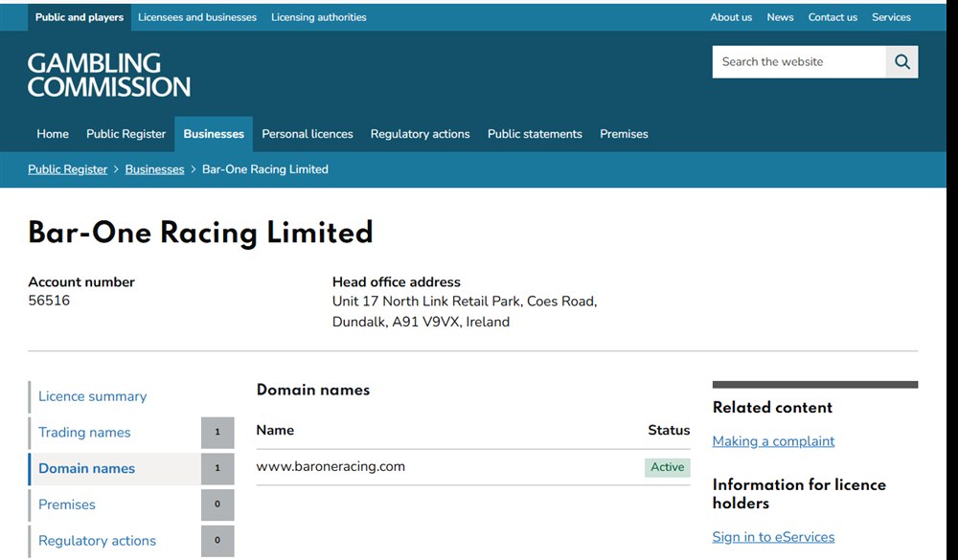Open Licensees and businesses section
The width and height of the screenshot is (958, 560).
[x=197, y=17]
